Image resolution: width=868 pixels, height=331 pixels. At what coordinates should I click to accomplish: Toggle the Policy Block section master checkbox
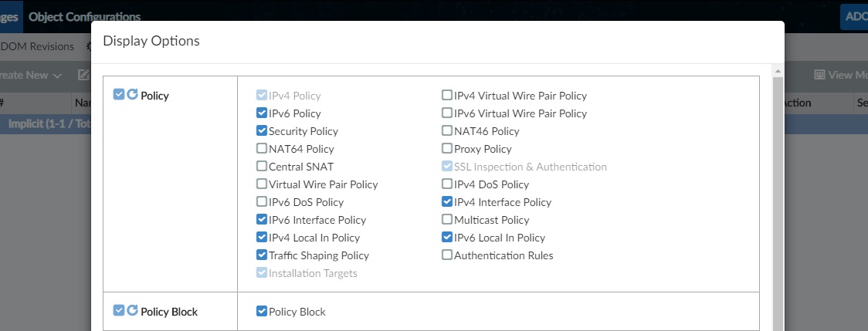[x=118, y=311]
